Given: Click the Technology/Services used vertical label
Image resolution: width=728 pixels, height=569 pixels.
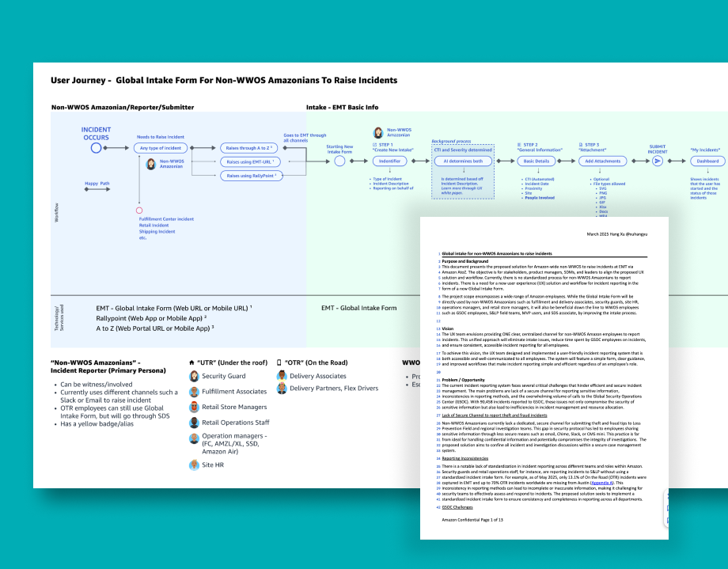Looking at the screenshot, I should pos(59,317).
